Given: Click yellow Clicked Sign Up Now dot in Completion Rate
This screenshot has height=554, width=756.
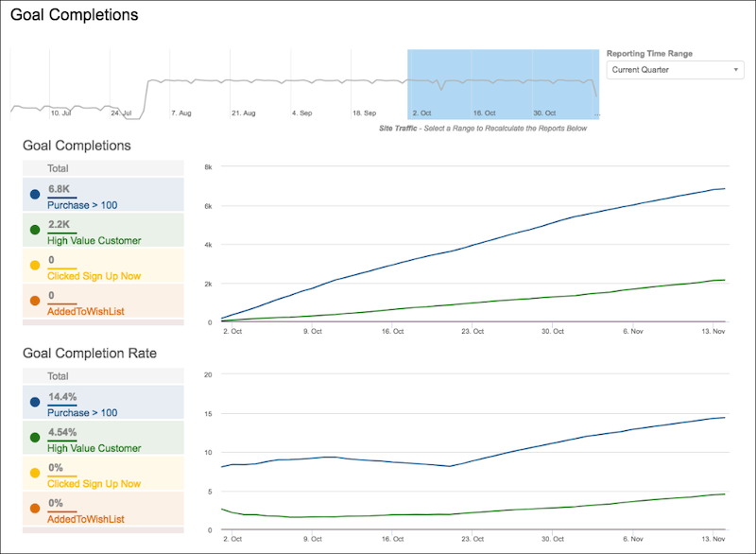Looking at the screenshot, I should coord(35,474).
